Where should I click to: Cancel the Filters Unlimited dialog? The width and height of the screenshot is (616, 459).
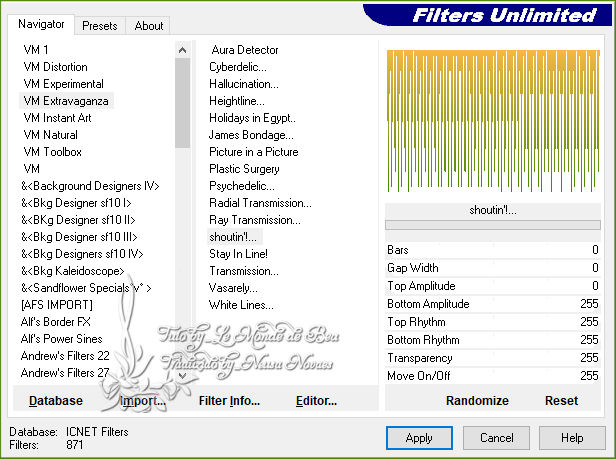[x=497, y=438]
